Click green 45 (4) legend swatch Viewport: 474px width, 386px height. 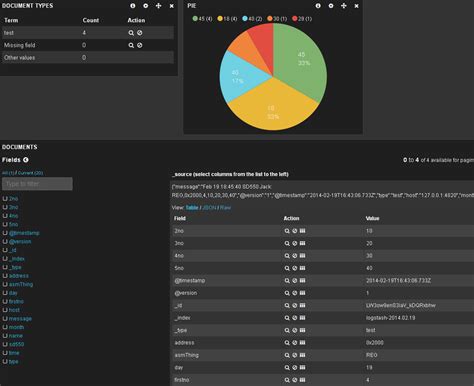coord(195,19)
